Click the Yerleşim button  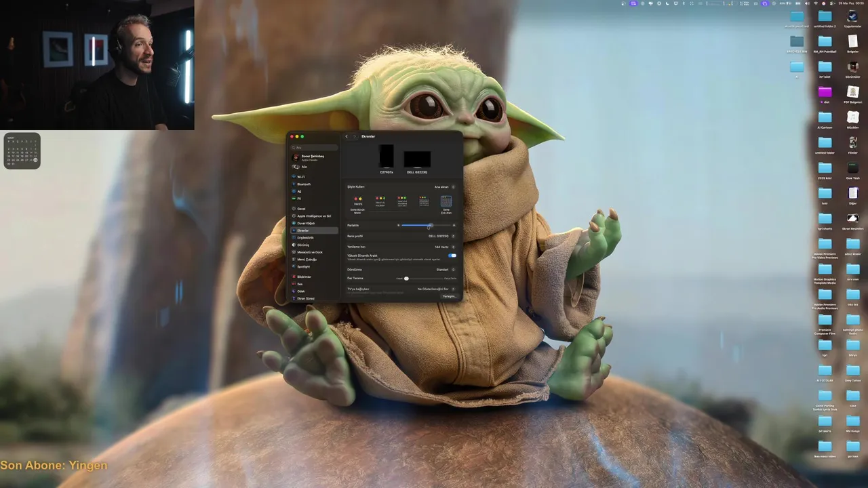pos(449,296)
